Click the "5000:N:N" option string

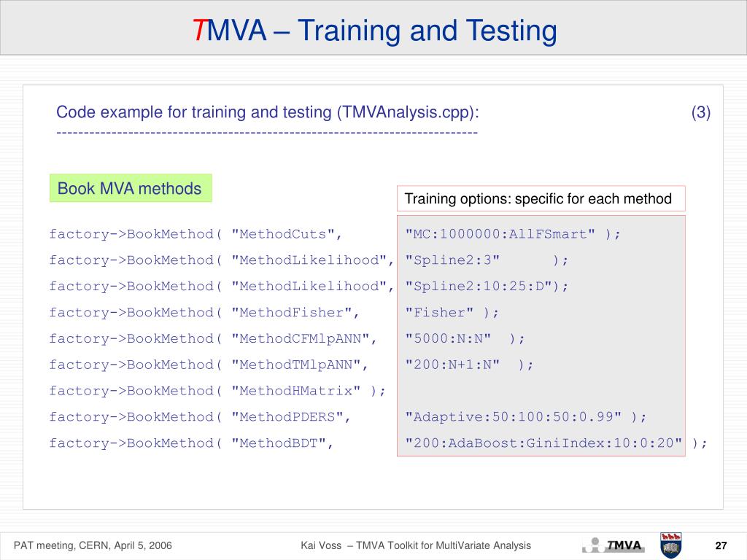coord(448,338)
